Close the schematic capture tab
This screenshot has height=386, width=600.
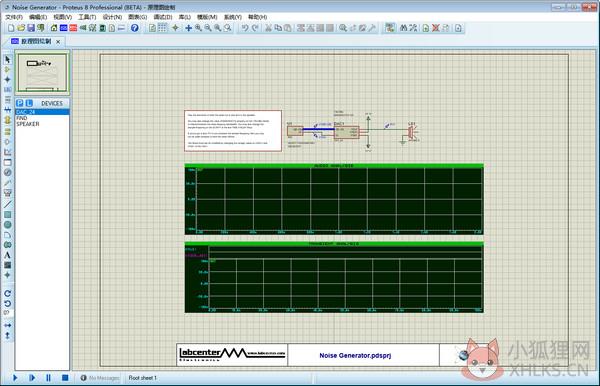[x=58, y=42]
